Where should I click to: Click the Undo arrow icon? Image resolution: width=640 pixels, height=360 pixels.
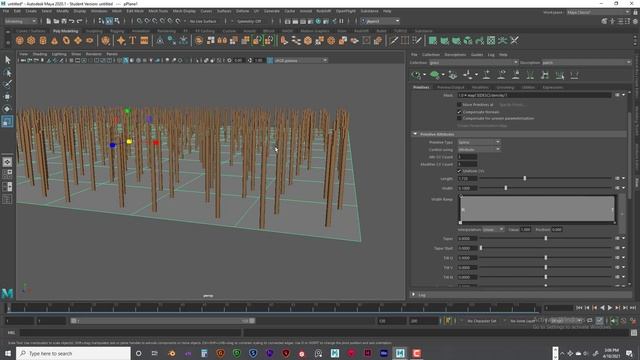coord(72,21)
